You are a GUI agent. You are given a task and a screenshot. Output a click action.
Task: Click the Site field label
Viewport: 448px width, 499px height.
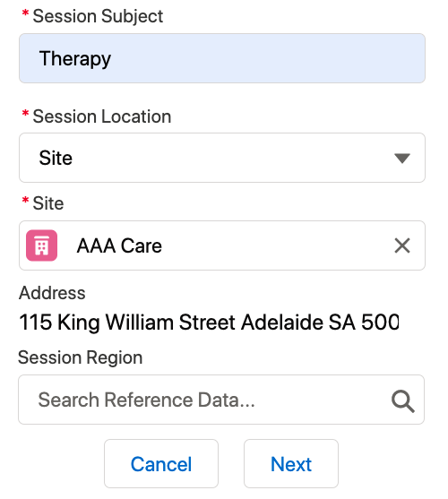(48, 203)
